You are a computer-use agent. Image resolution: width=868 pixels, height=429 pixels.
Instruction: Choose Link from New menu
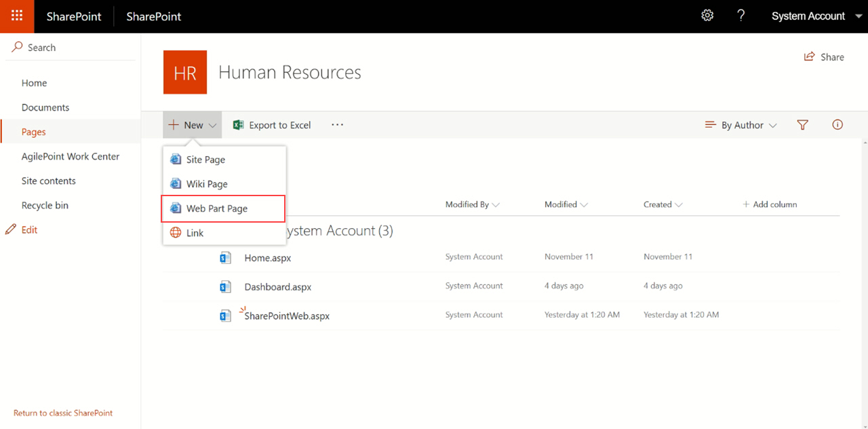click(x=224, y=233)
